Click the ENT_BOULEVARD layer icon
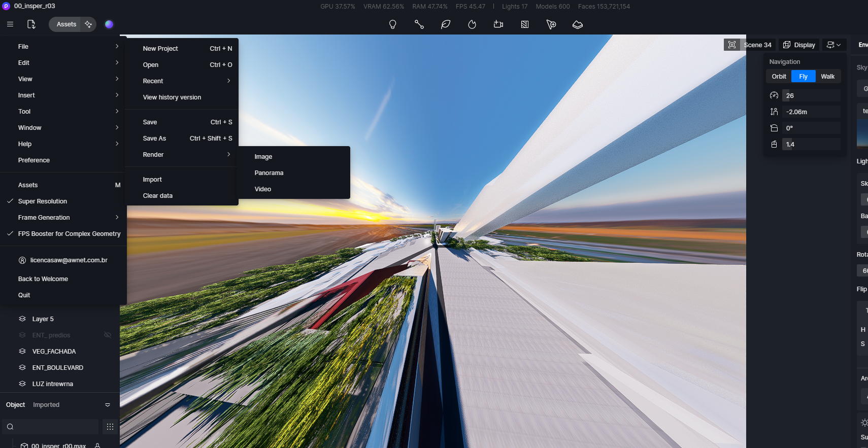Image resolution: width=868 pixels, height=448 pixels. (22, 368)
